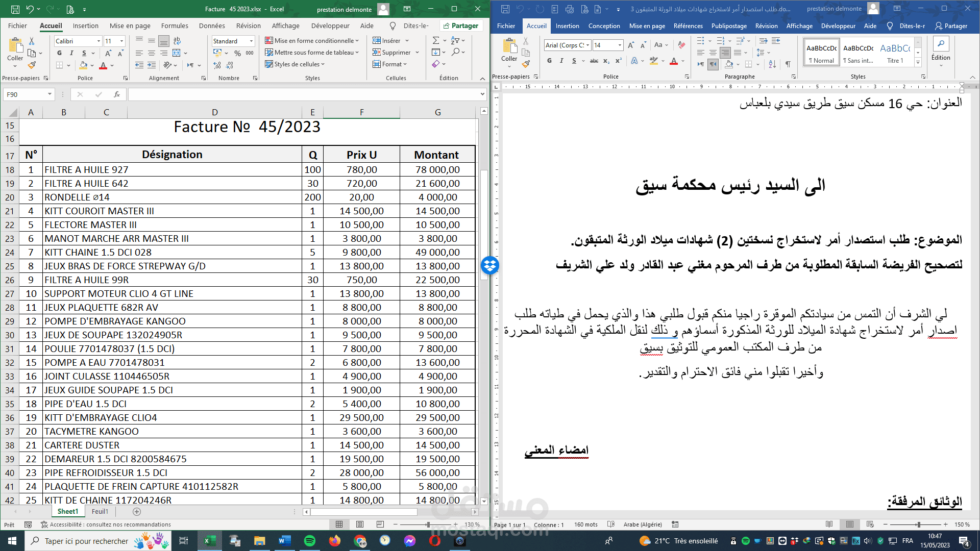
Task: Click Excel's format painter brush icon
Action: click(x=32, y=65)
